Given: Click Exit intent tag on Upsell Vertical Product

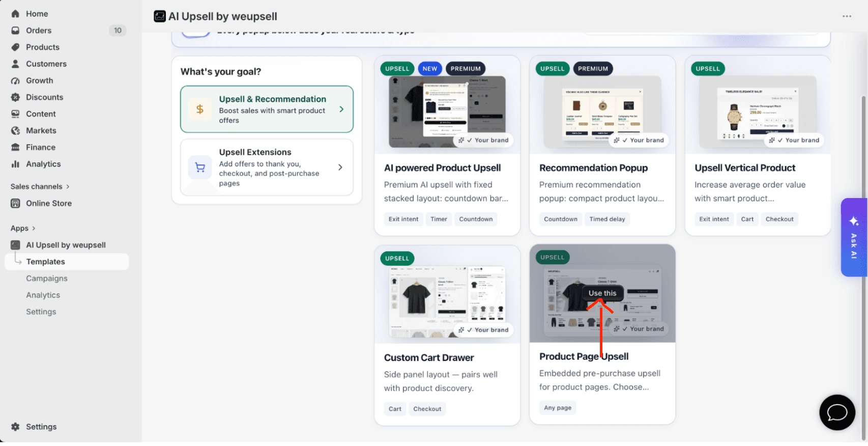Looking at the screenshot, I should click(x=714, y=219).
